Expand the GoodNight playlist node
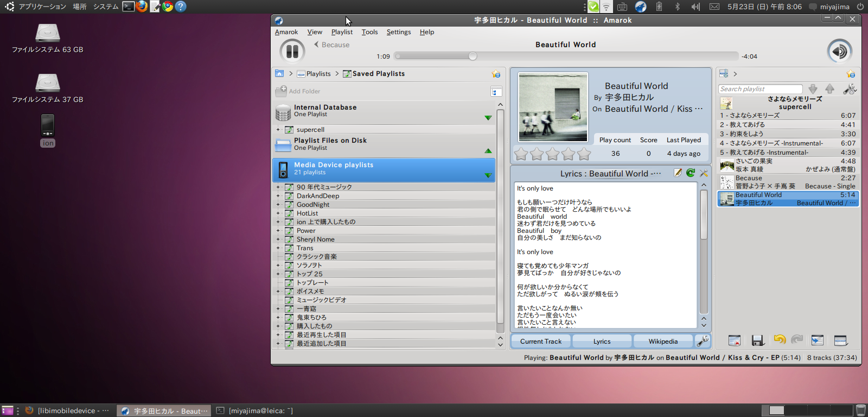The height and width of the screenshot is (417, 868). (278, 205)
